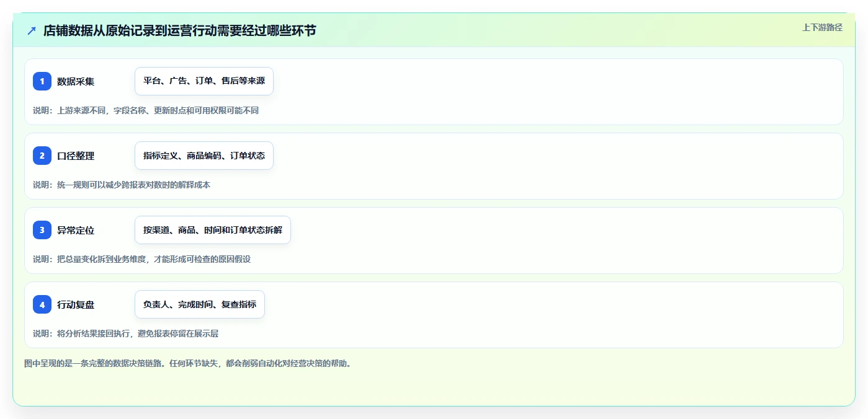Click the 口径整理 step title
868x419 pixels.
pyautogui.click(x=76, y=156)
